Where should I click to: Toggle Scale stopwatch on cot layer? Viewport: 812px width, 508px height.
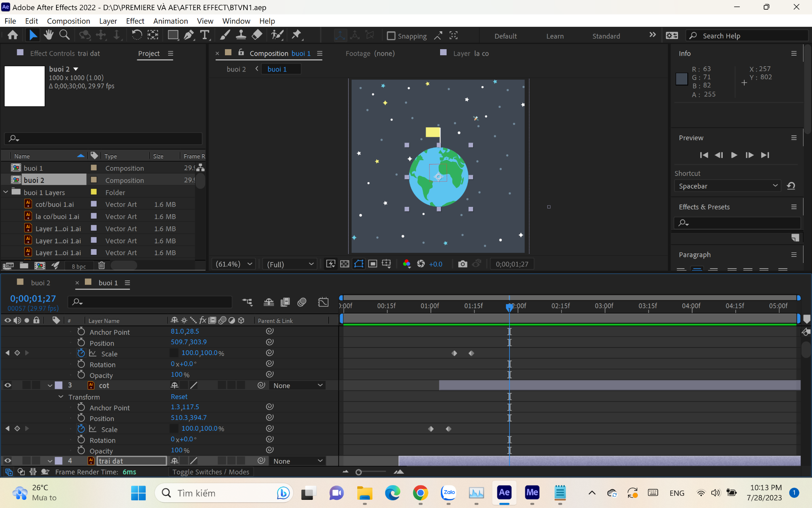81,429
